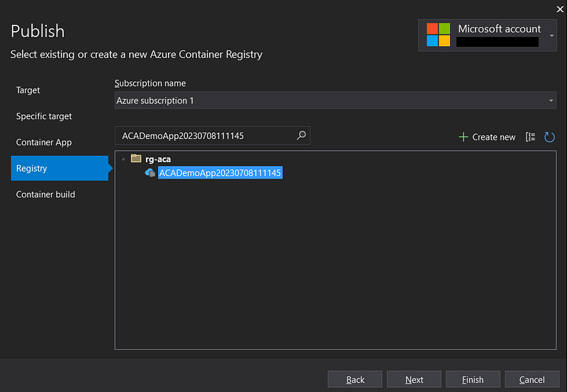Refresh the registry list
567x392 pixels.
coord(549,137)
